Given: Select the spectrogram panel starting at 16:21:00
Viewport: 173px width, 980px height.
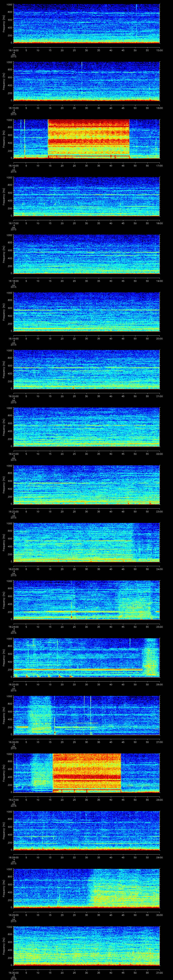Looking at the screenshot, I should tap(86, 427).
